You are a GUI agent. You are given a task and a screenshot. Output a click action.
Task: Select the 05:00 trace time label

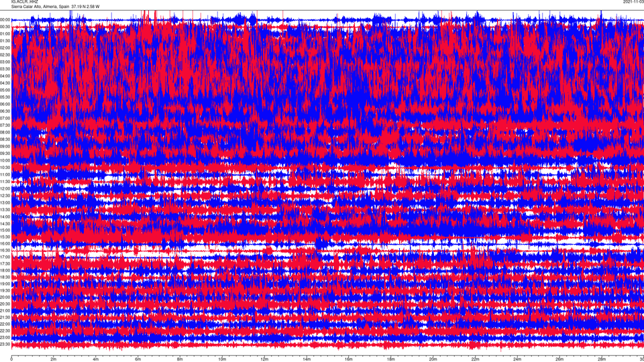pyautogui.click(x=5, y=90)
